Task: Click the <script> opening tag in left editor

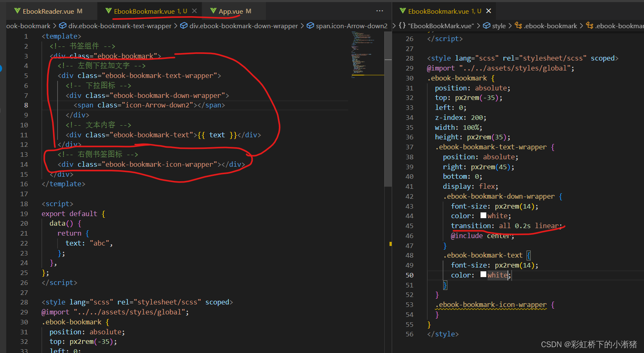Action: [57, 204]
